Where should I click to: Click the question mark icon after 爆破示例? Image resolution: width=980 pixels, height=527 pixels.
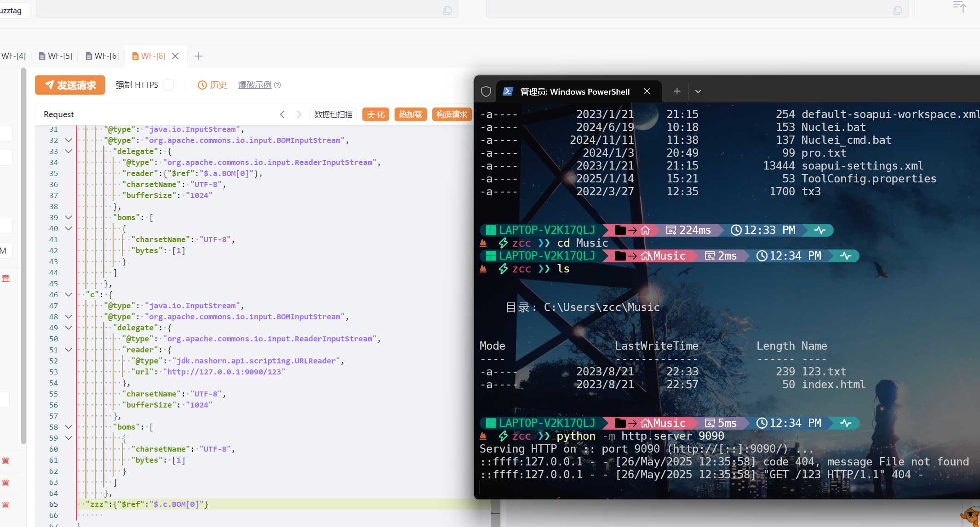pos(277,85)
